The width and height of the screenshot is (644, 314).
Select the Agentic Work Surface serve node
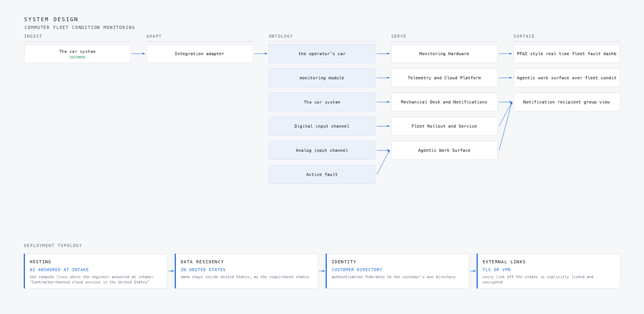[x=444, y=150]
